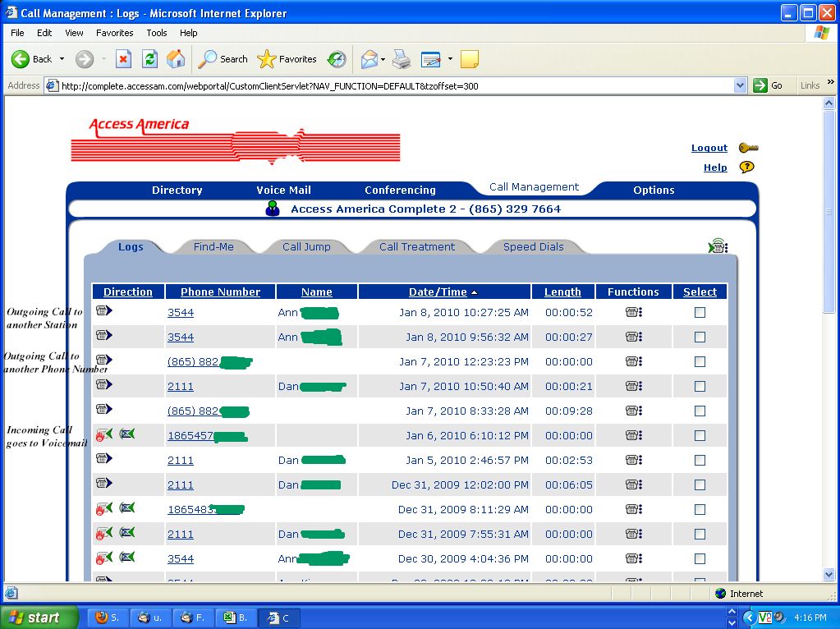840x629 pixels.
Task: Tick the checkbox for Dec 31 12:02:00 PM call
Action: point(700,484)
